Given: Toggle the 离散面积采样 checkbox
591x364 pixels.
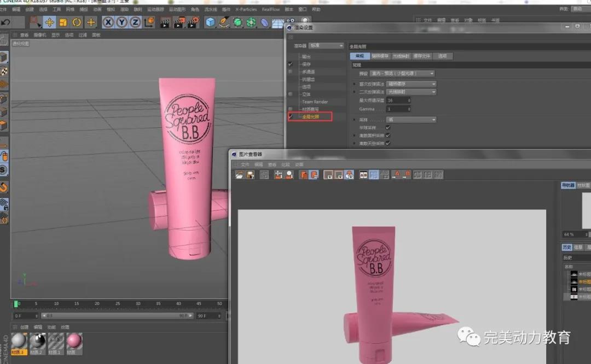Looking at the screenshot, I should (x=388, y=135).
